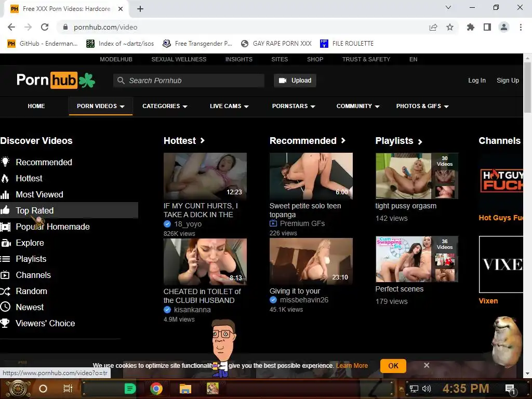
Task: Open the Playlists sidebar link
Action: [x=31, y=259]
